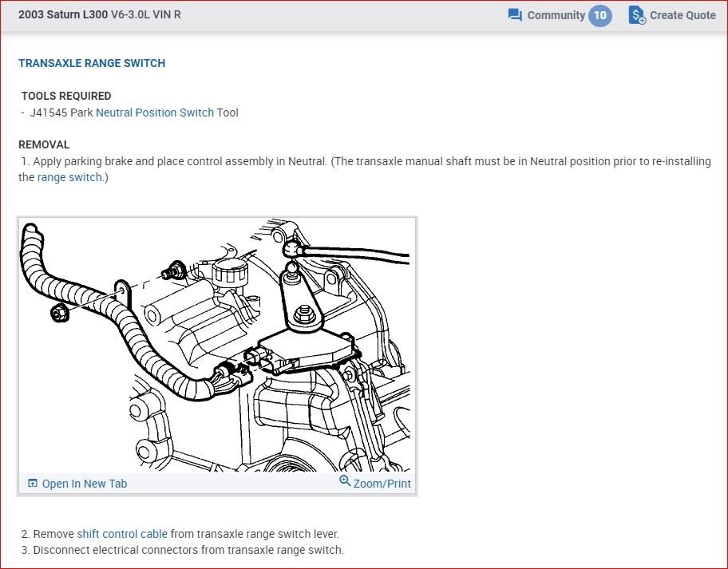
Task: Click the 2003 Saturn L300 vehicle title
Action: [x=63, y=15]
